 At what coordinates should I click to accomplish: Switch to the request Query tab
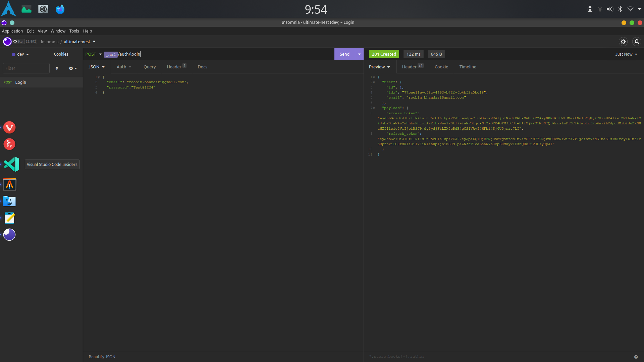150,67
